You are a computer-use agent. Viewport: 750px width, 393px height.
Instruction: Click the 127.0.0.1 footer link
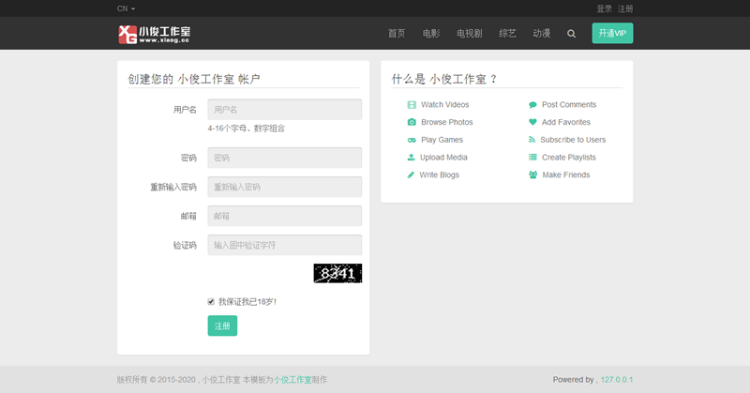tap(617, 380)
